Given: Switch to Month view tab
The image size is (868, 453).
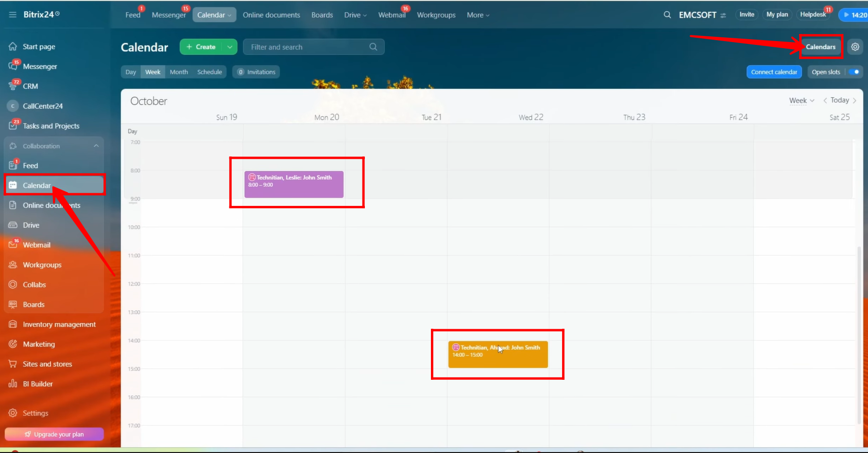Looking at the screenshot, I should (x=179, y=72).
